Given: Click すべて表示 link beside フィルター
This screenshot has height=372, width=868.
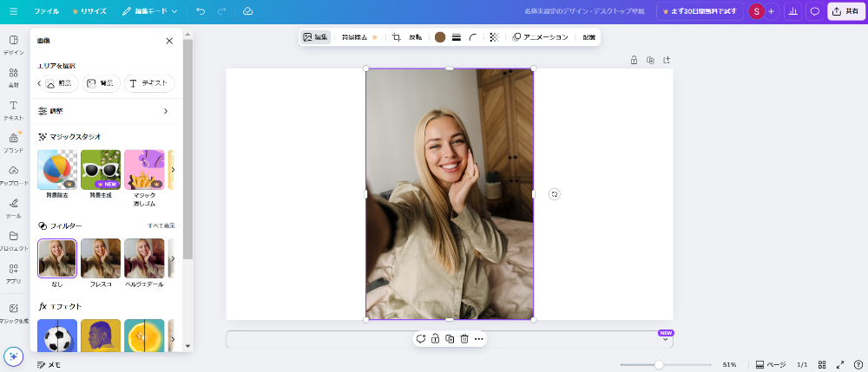Looking at the screenshot, I should pyautogui.click(x=161, y=225).
